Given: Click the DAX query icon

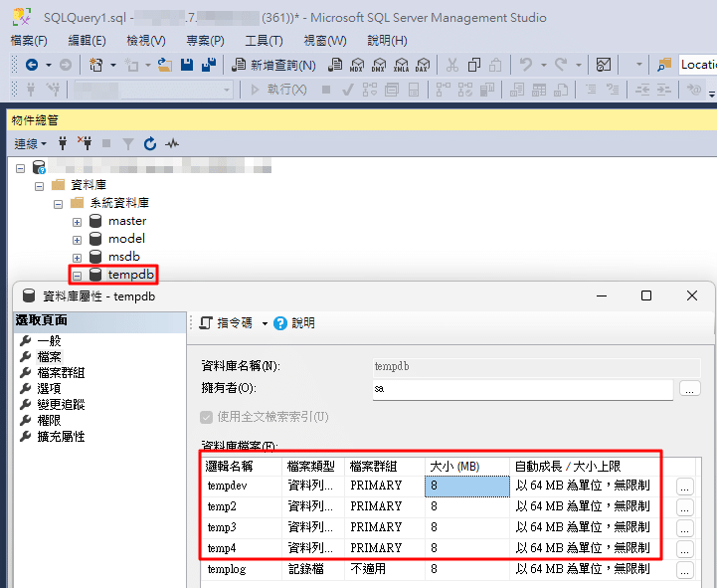Looking at the screenshot, I should tap(423, 65).
